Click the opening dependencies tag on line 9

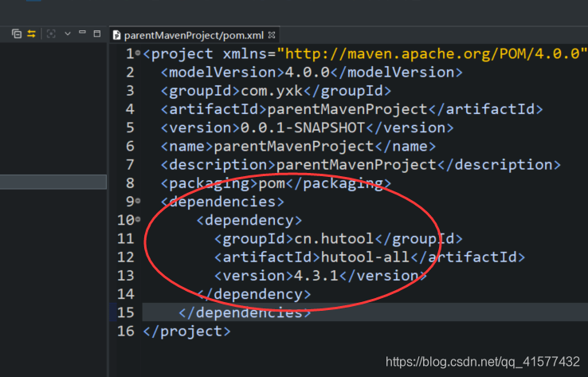pyautogui.click(x=222, y=202)
